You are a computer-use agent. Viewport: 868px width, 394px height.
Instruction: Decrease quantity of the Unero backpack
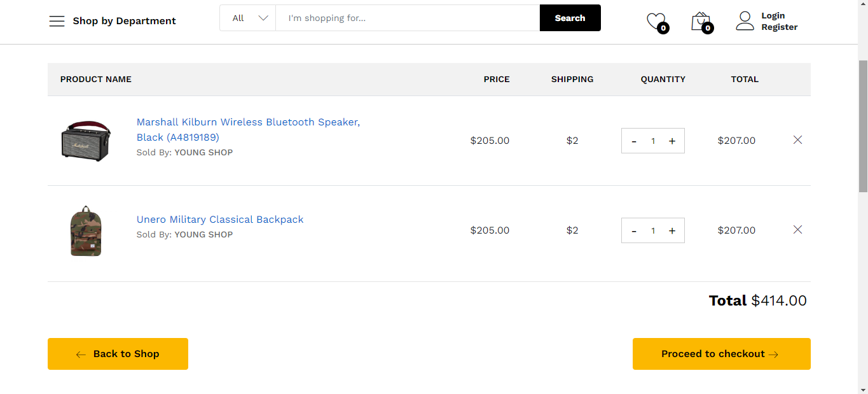tap(634, 231)
